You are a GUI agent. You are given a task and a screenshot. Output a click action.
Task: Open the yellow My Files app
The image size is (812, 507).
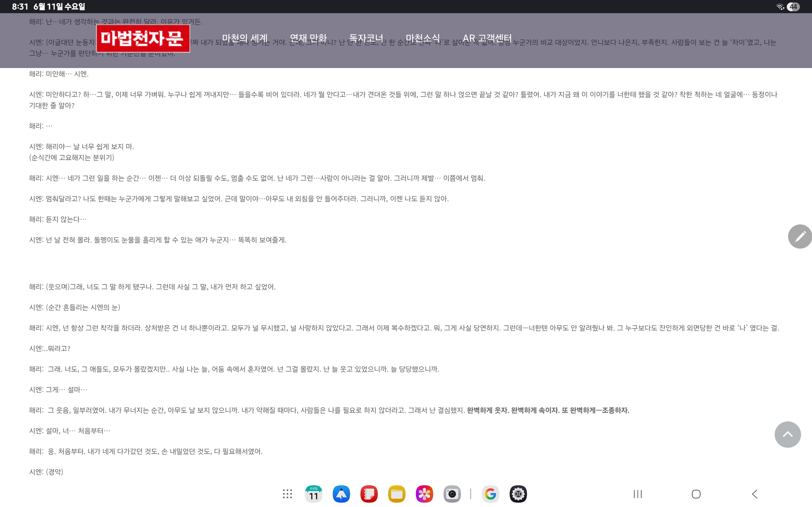(x=397, y=494)
